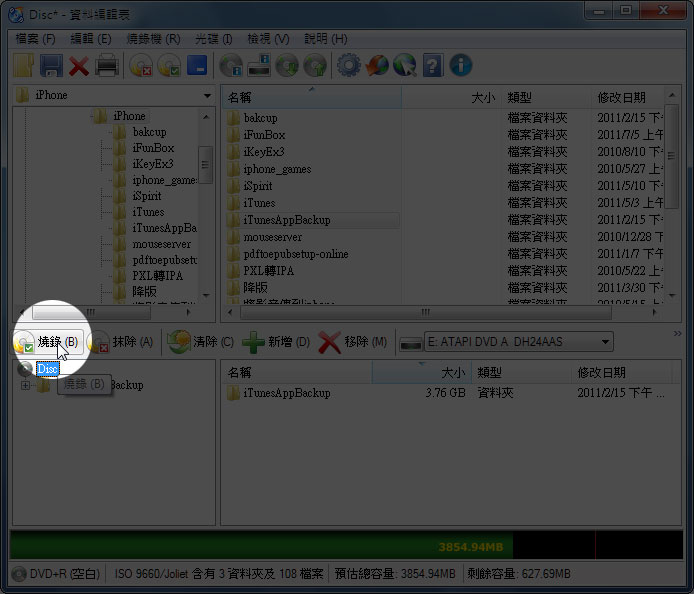694x594 pixels.
Task: Sort upper file list by 修改日期 column
Action: (627, 97)
